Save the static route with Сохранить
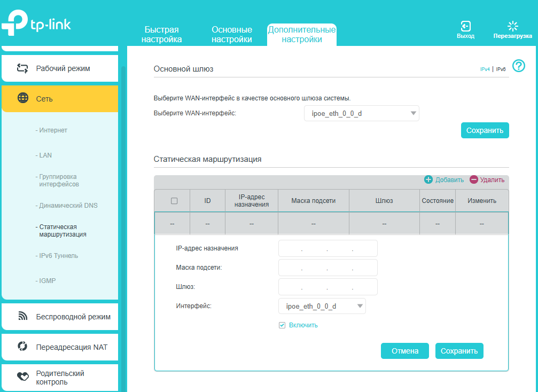This screenshot has width=538, height=392. [459, 351]
